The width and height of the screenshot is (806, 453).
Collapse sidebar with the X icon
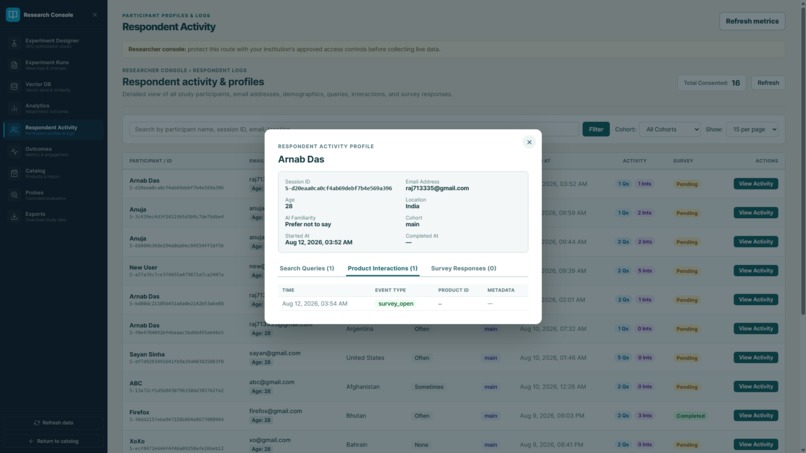95,15
